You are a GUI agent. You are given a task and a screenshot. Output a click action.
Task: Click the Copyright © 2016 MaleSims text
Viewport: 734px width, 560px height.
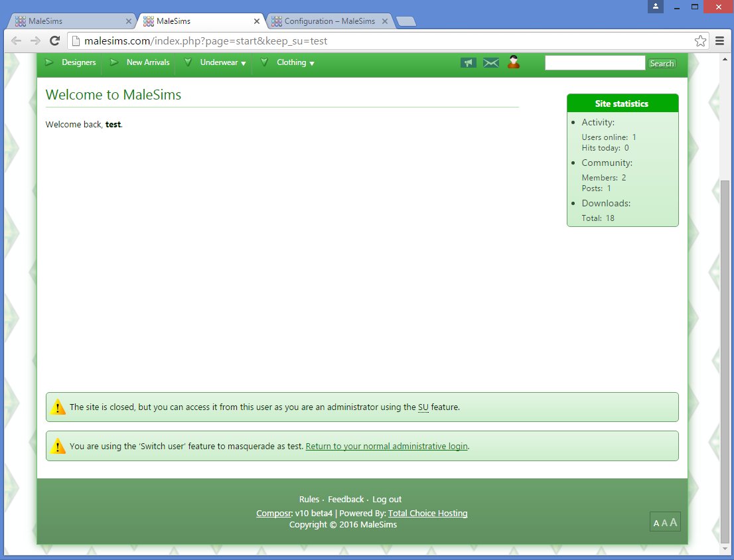coord(342,524)
